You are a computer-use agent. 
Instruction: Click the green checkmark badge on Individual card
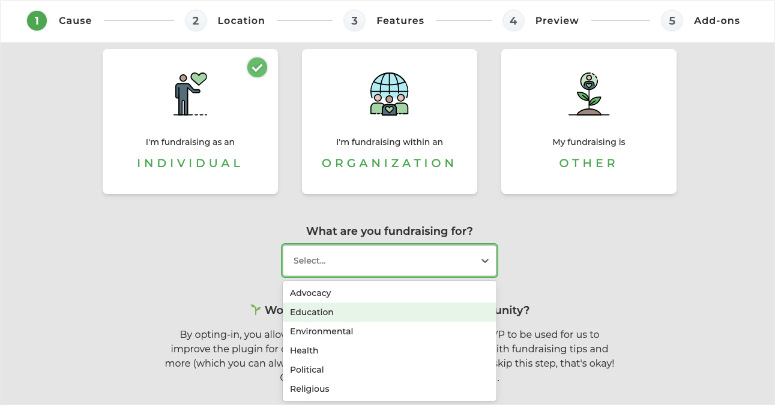[257, 67]
